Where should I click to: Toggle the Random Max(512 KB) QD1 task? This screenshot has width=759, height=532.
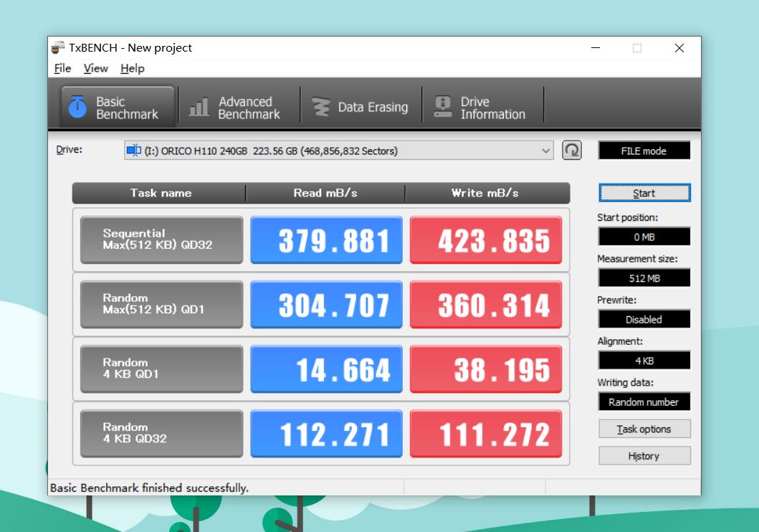tap(161, 304)
